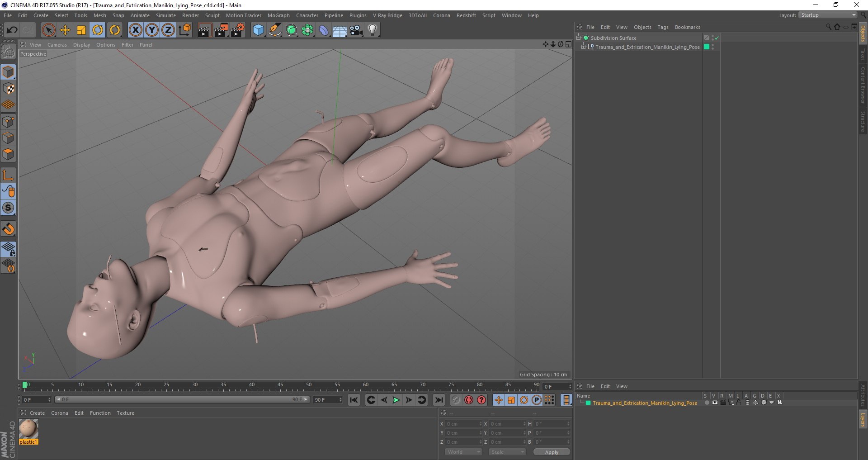
Task: Open the MoGraph menu
Action: [278, 15]
